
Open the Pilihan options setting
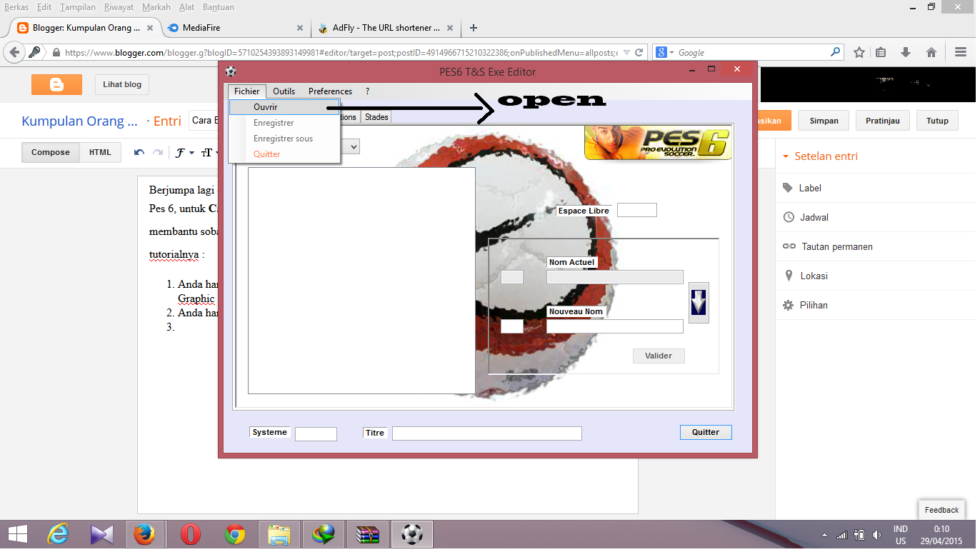point(814,305)
